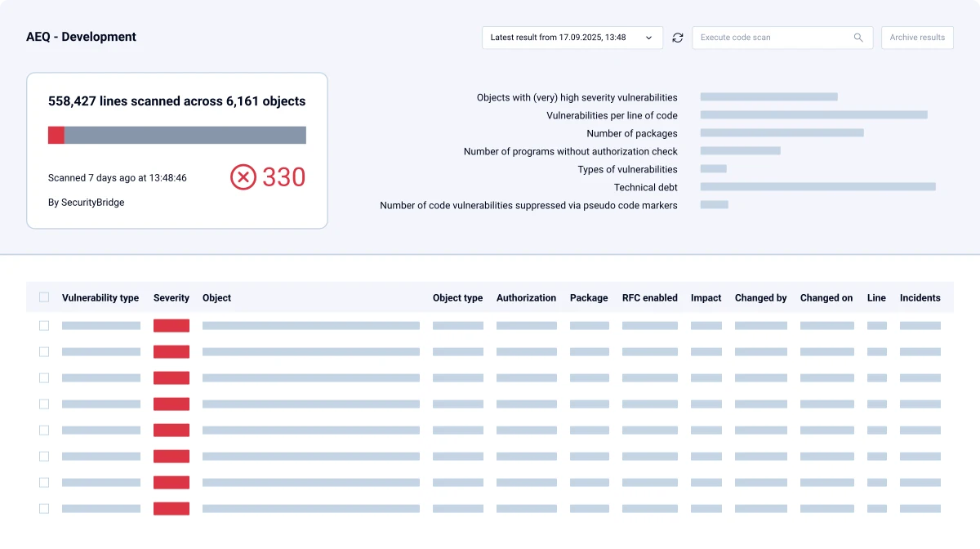Click the Incidents column header
The height and width of the screenshot is (549, 980).
pos(920,298)
